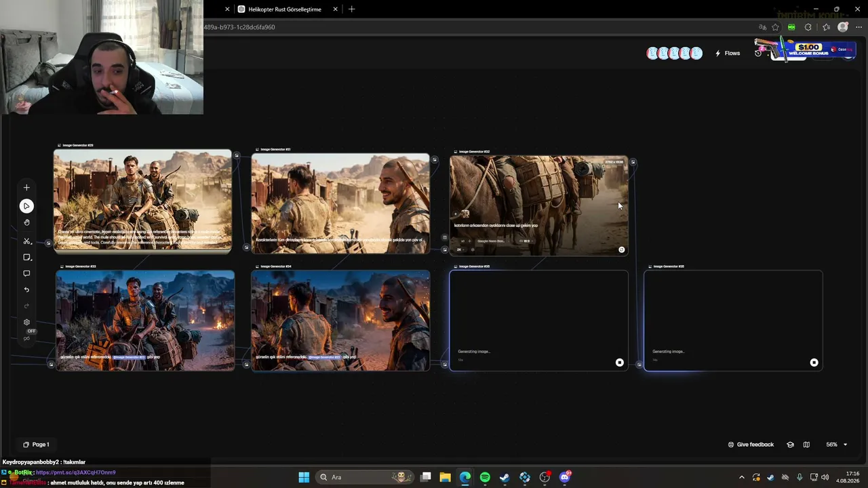Stop generation on the rightmost Generating image card

pyautogui.click(x=814, y=363)
